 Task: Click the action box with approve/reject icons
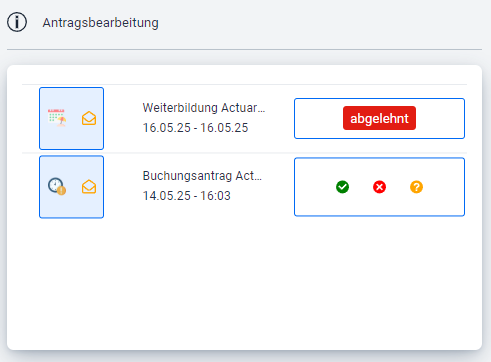tap(379, 187)
